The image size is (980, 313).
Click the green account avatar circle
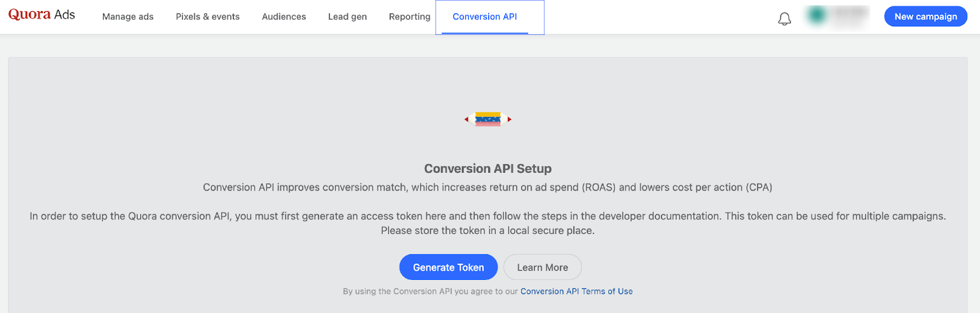click(x=817, y=16)
